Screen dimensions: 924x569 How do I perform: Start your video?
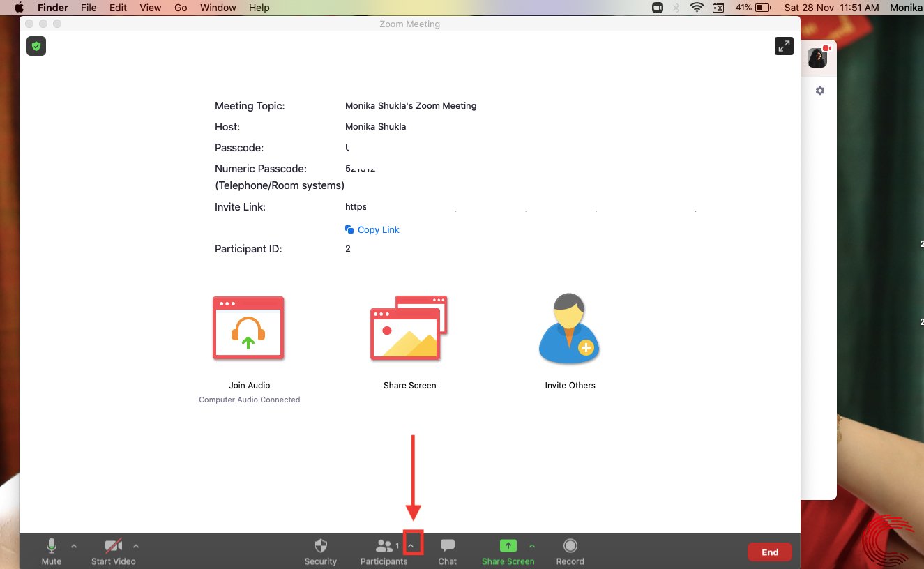(x=112, y=551)
